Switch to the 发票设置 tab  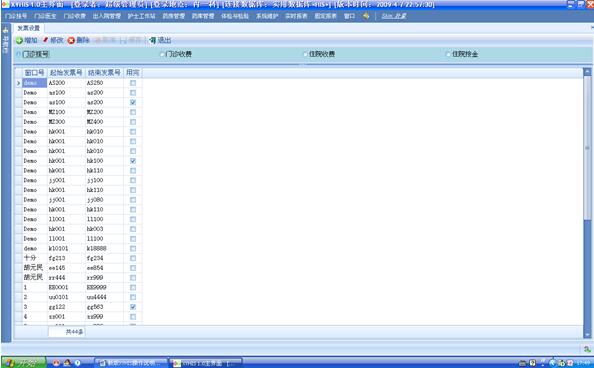[x=29, y=28]
